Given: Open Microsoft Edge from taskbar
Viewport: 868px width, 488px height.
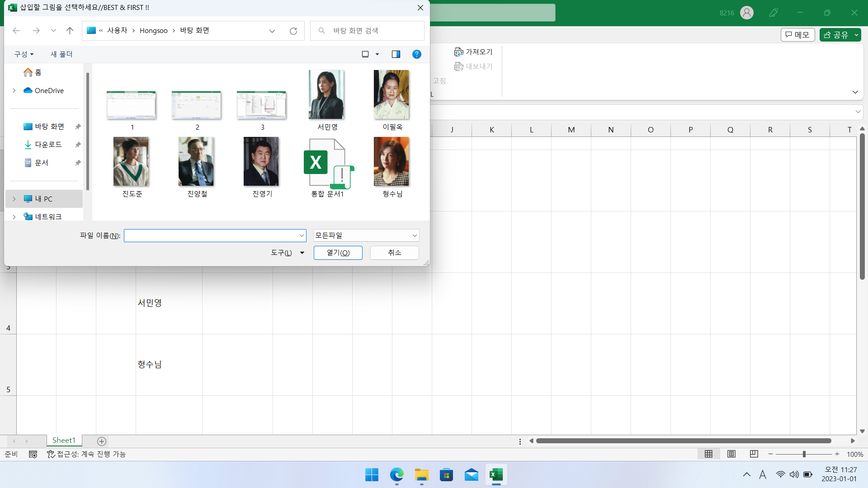Looking at the screenshot, I should (x=396, y=475).
